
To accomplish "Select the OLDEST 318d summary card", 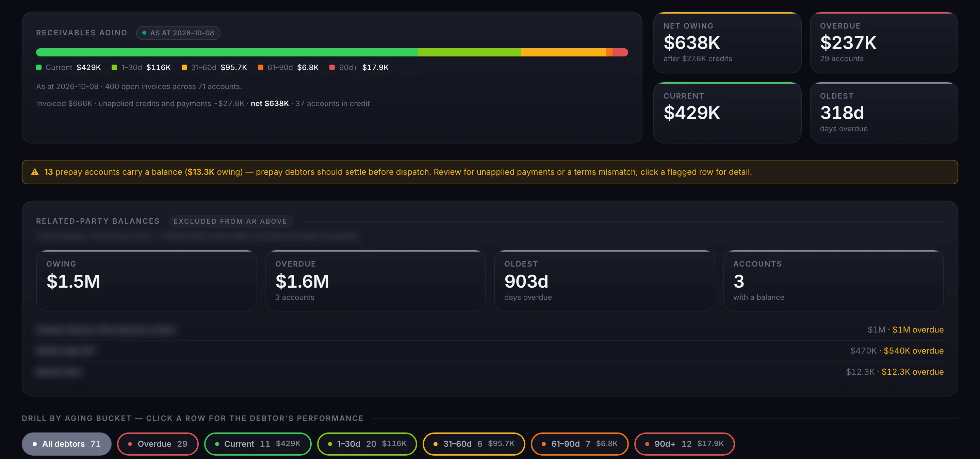I will 884,113.
